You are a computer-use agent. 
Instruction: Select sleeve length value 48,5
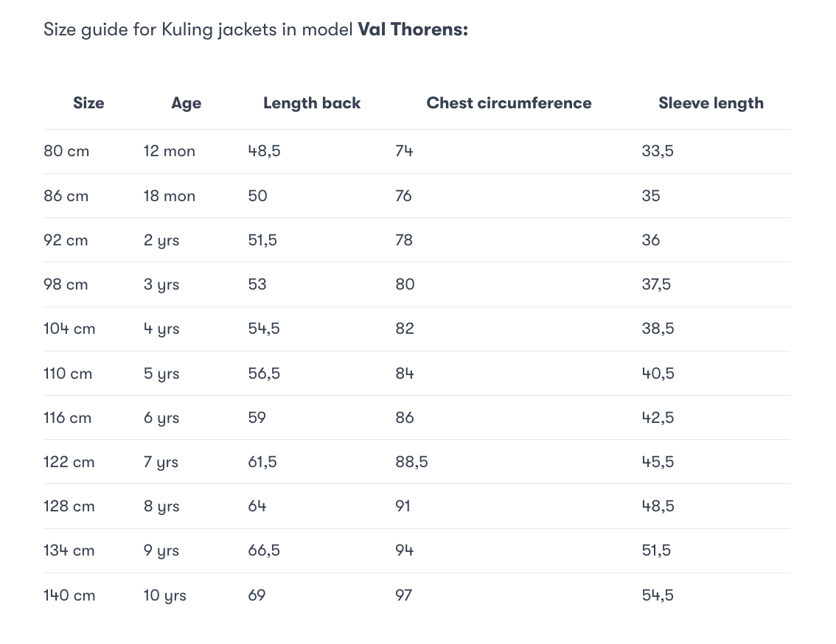[x=658, y=506]
